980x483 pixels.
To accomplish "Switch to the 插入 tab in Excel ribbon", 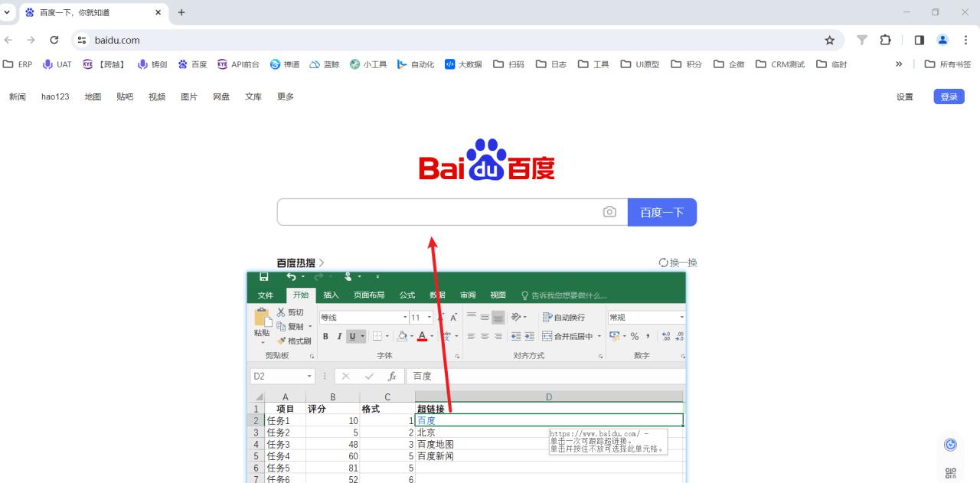I will coord(331,295).
